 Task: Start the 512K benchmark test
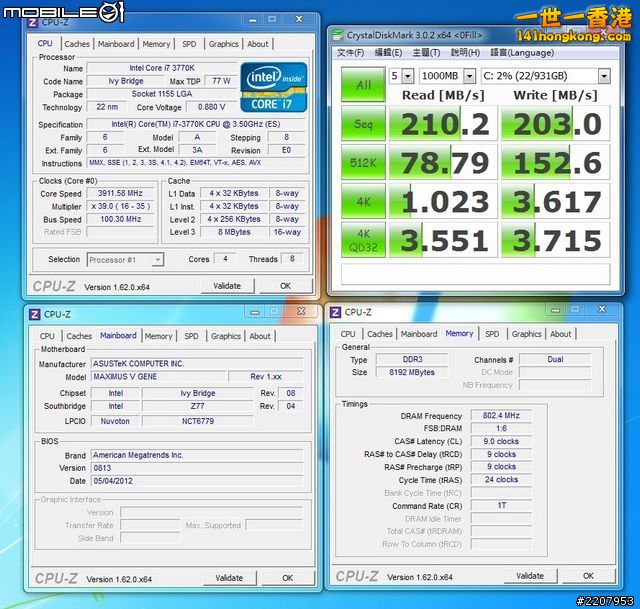click(363, 163)
